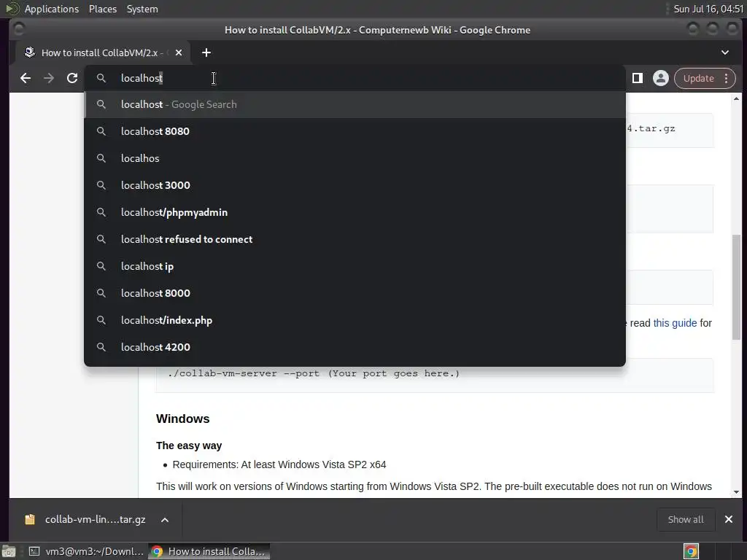Click the scrollbar down arrow
Screen dimensions: 747x560
pos(737,492)
